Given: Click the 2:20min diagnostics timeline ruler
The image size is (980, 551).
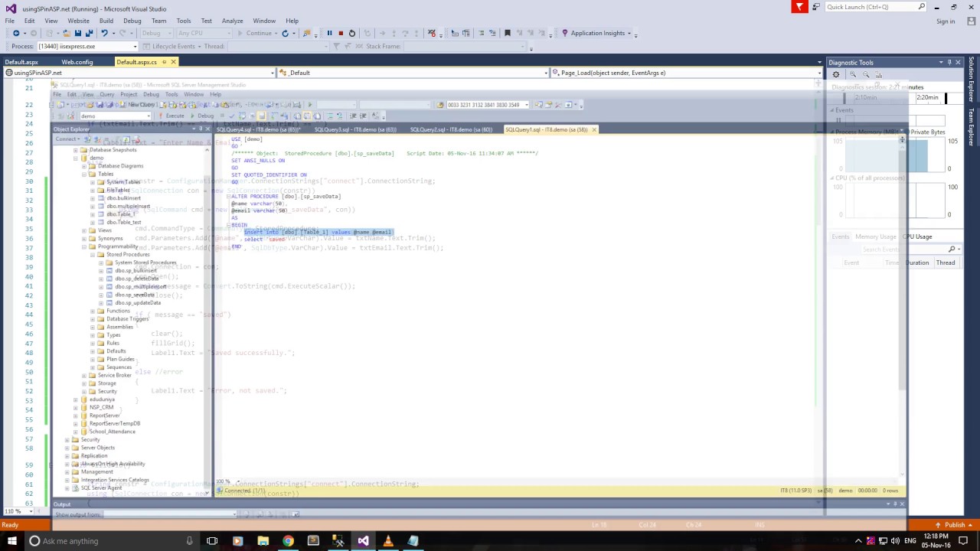Looking at the screenshot, I should click(x=927, y=98).
